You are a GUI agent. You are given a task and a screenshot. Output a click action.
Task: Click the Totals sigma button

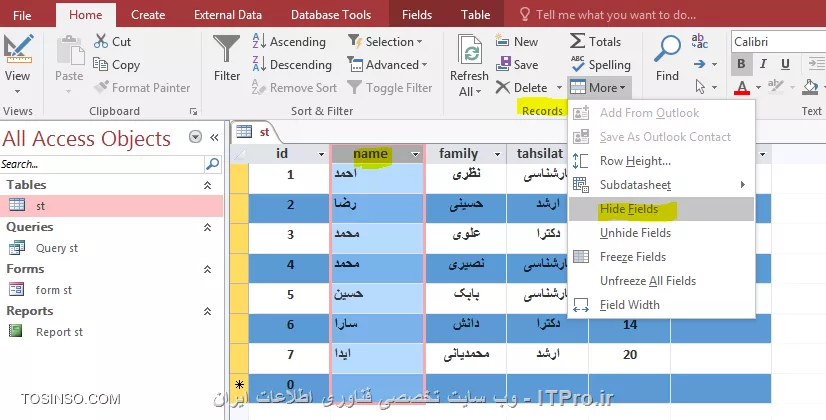[595, 42]
